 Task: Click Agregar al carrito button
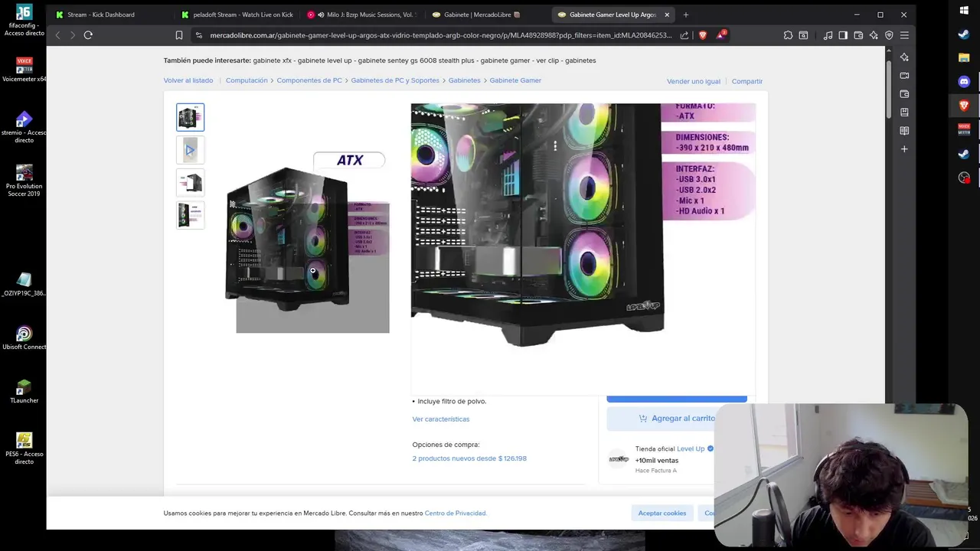point(676,419)
